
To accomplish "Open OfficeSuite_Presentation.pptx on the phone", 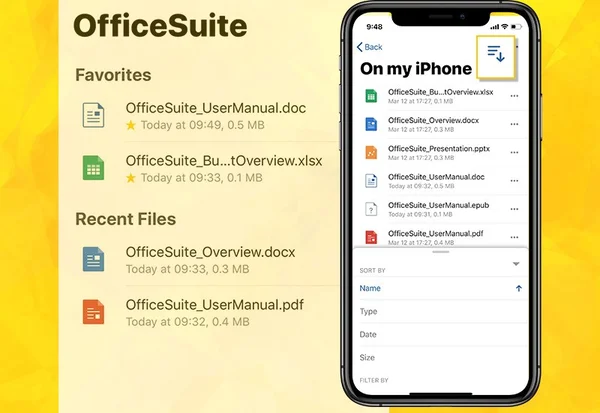I will [439, 149].
